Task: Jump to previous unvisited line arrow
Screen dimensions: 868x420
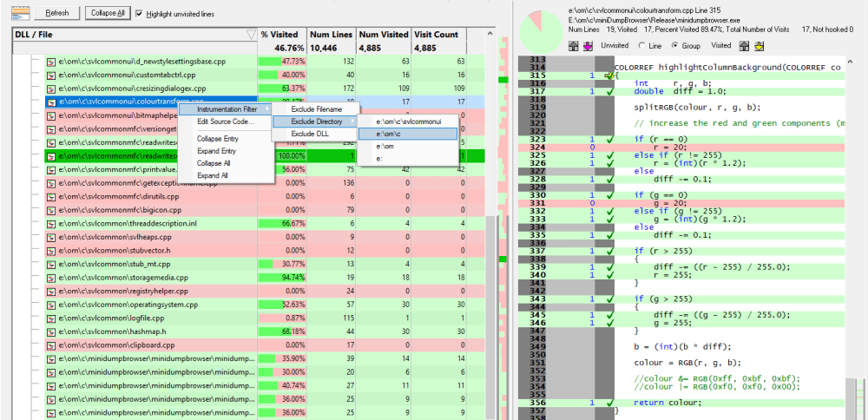Action: (574, 46)
